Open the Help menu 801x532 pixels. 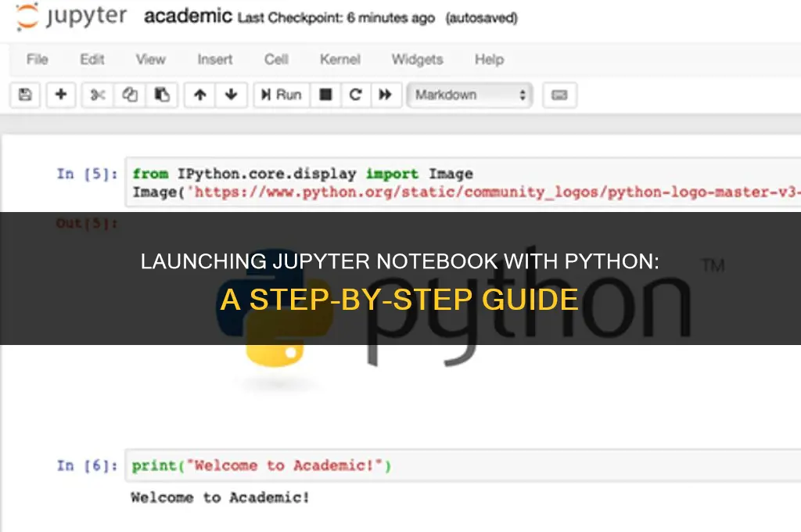[490, 59]
